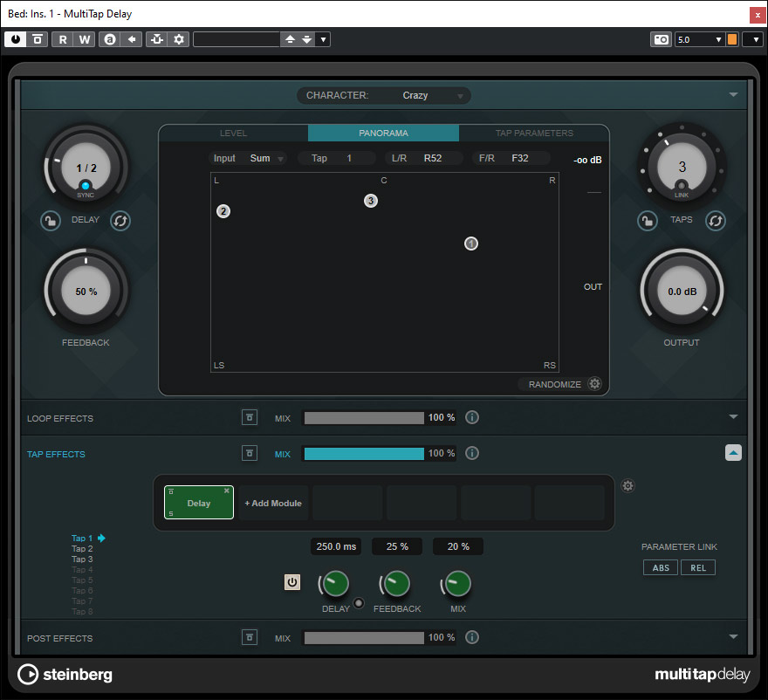The height and width of the screenshot is (700, 768).
Task: Toggle the plugin bypass power button
Action: coord(16,39)
